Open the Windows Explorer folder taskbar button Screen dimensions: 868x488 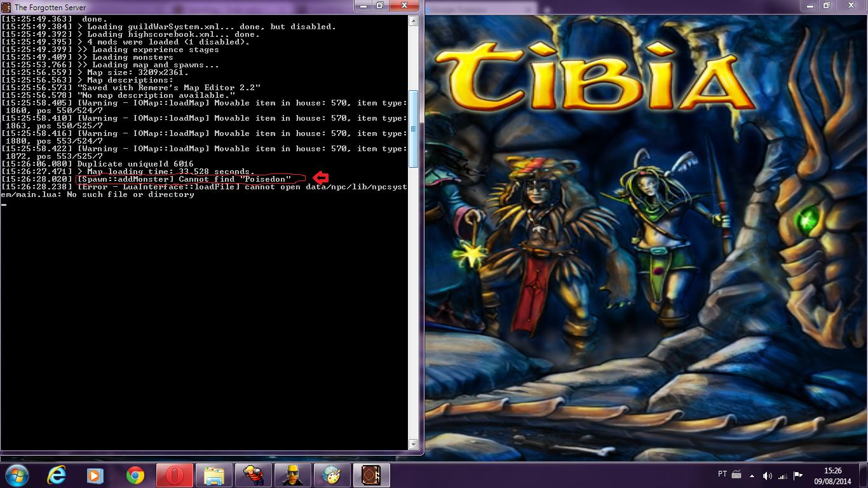pos(214,475)
